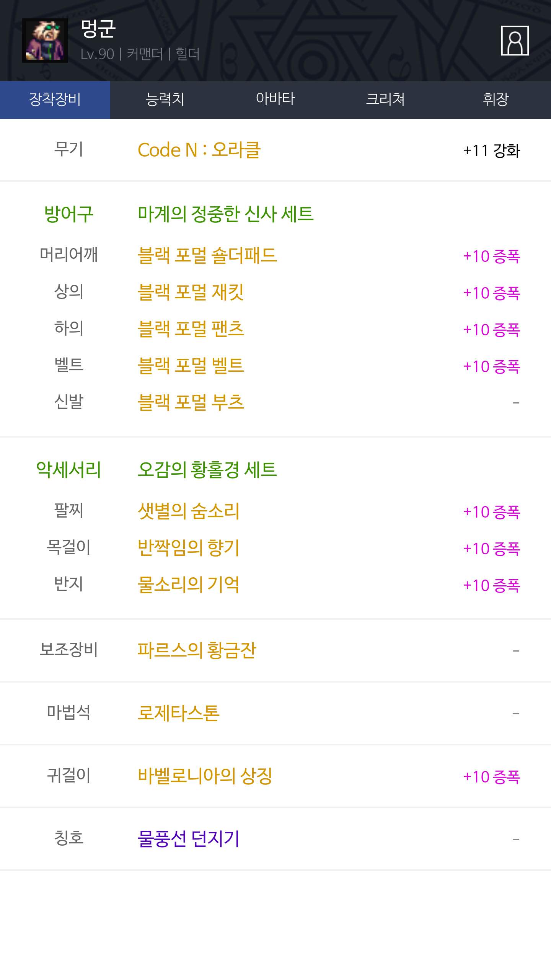Open 블랙 포멀 숄더패드 item
Image resolution: width=551 pixels, height=980 pixels.
point(207,256)
